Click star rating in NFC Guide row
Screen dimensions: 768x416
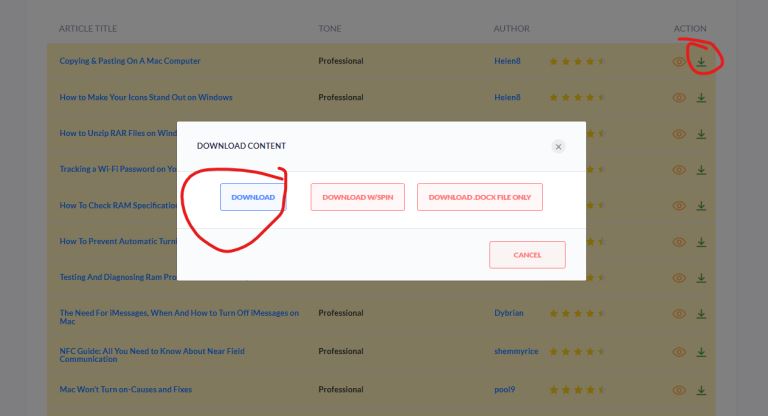point(576,351)
